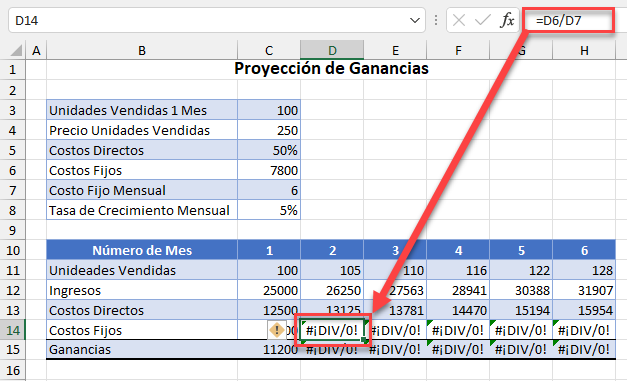Expand the Name Box dropdown arrow
Screen dimensions: 627x381
[415, 20]
